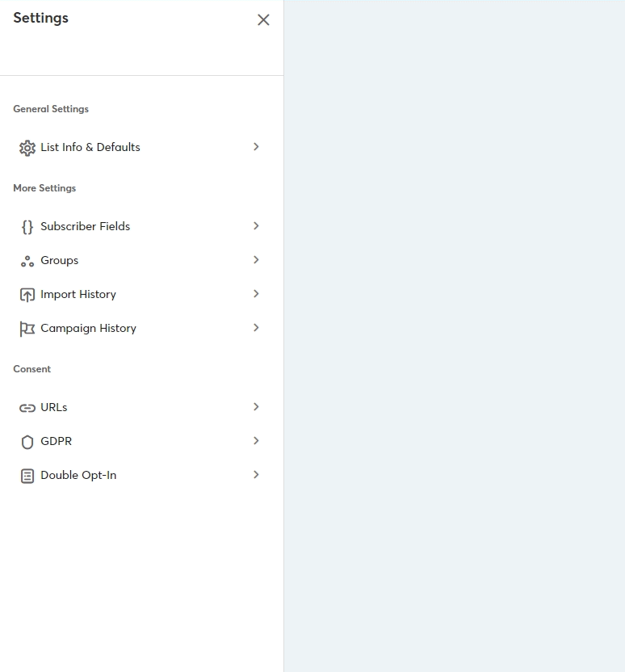
Task: Click the document Double Opt-In icon
Action: (27, 476)
